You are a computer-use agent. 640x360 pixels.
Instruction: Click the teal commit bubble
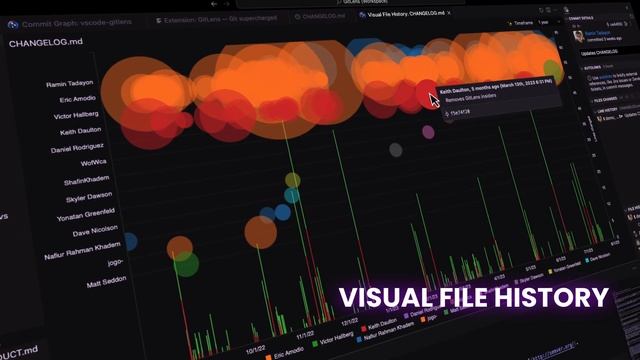(291, 195)
